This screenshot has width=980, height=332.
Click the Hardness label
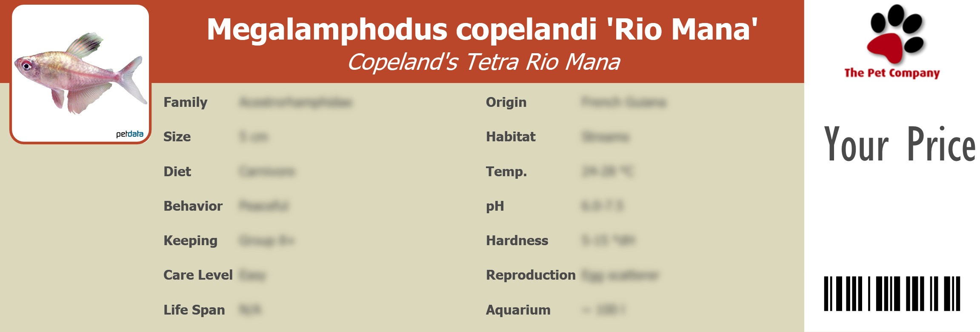[x=517, y=240]
